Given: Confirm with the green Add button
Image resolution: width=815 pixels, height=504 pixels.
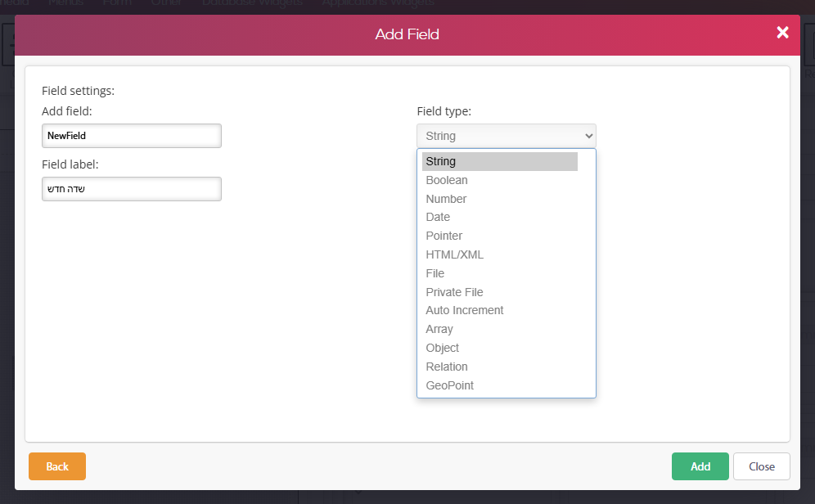Looking at the screenshot, I should (700, 466).
